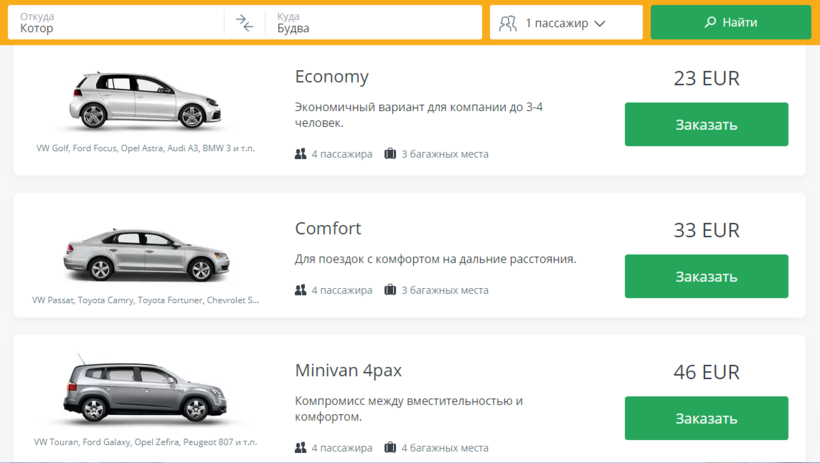Image resolution: width=820 pixels, height=463 pixels.
Task: Click the passenger icon in Comfort row
Action: tap(301, 290)
